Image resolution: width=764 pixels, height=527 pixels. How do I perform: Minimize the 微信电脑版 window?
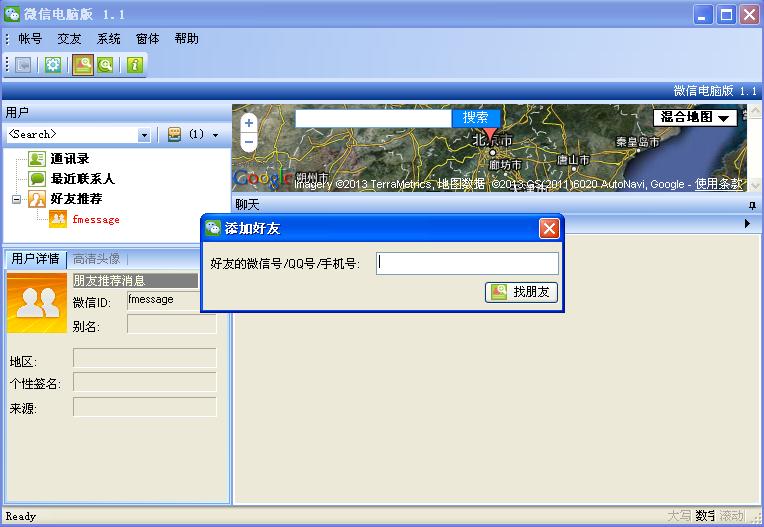(x=703, y=15)
